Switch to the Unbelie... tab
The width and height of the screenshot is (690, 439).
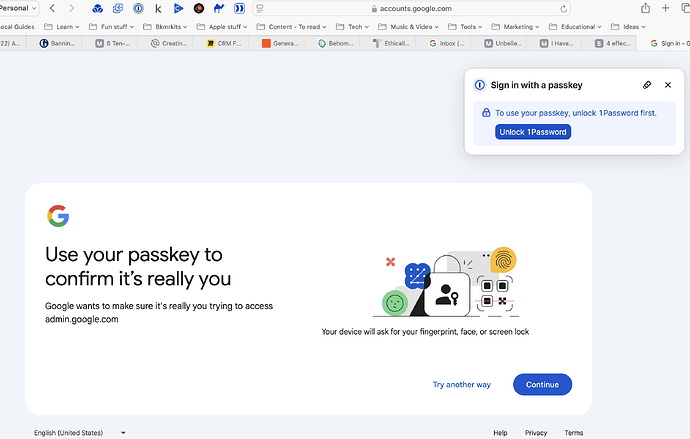[x=499, y=43]
